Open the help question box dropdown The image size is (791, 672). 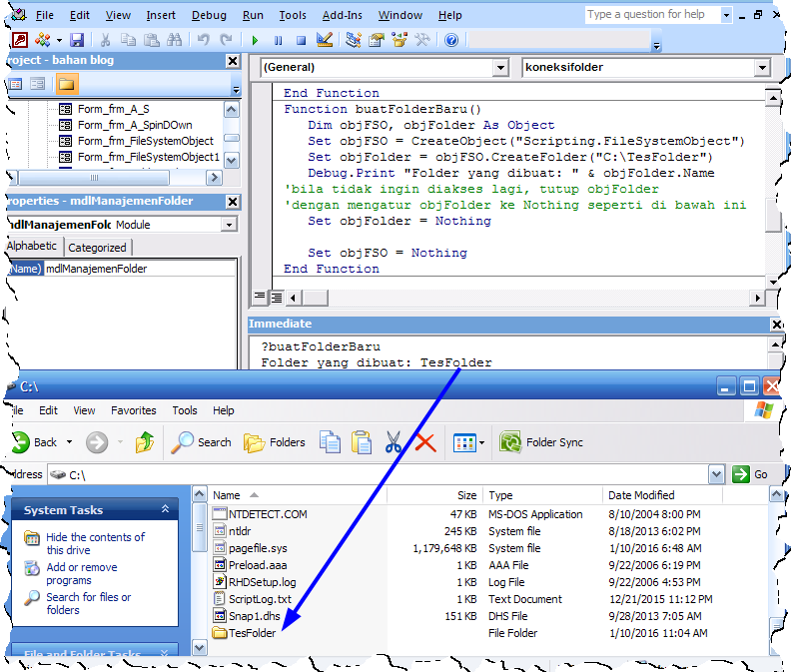click(726, 15)
